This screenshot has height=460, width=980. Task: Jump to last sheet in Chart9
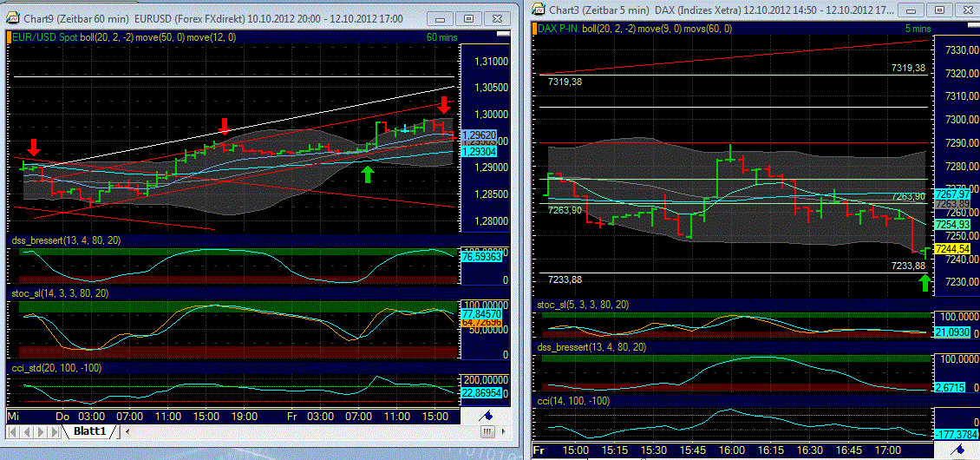pyautogui.click(x=55, y=431)
